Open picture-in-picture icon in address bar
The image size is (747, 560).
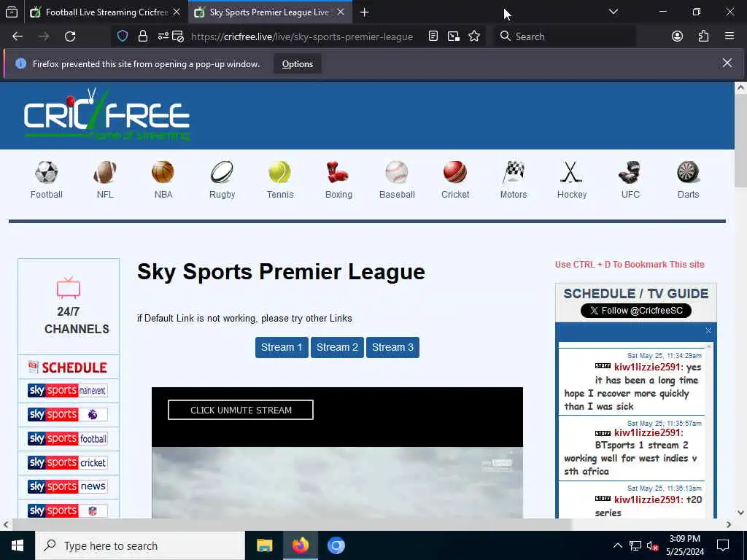pyautogui.click(x=454, y=36)
